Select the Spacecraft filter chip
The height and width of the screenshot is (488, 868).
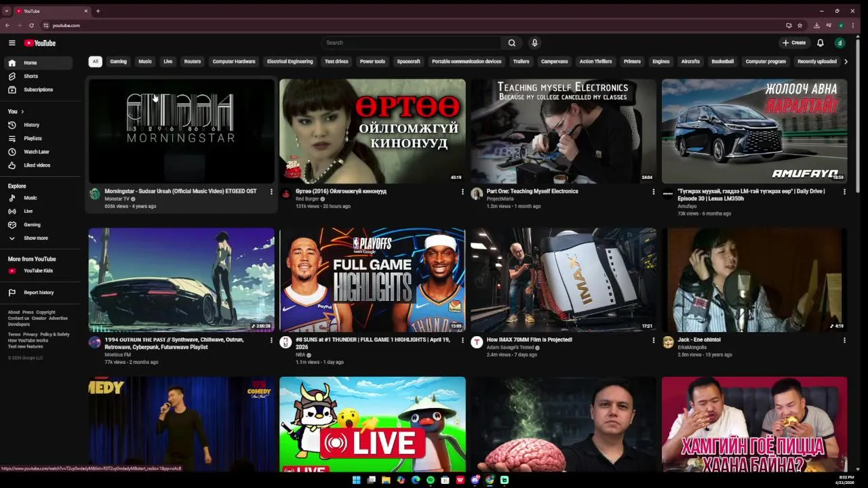pos(409,62)
